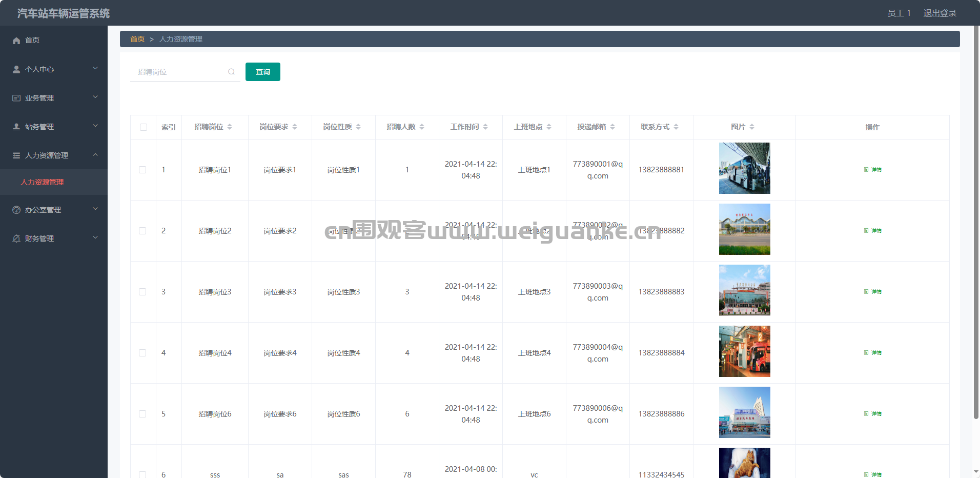Open the red bus thumbnail in row 招聘岗位4
The height and width of the screenshot is (478, 980).
coord(745,351)
